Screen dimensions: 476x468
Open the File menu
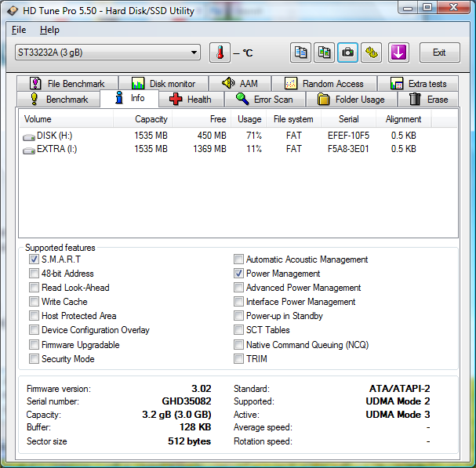pos(19,30)
